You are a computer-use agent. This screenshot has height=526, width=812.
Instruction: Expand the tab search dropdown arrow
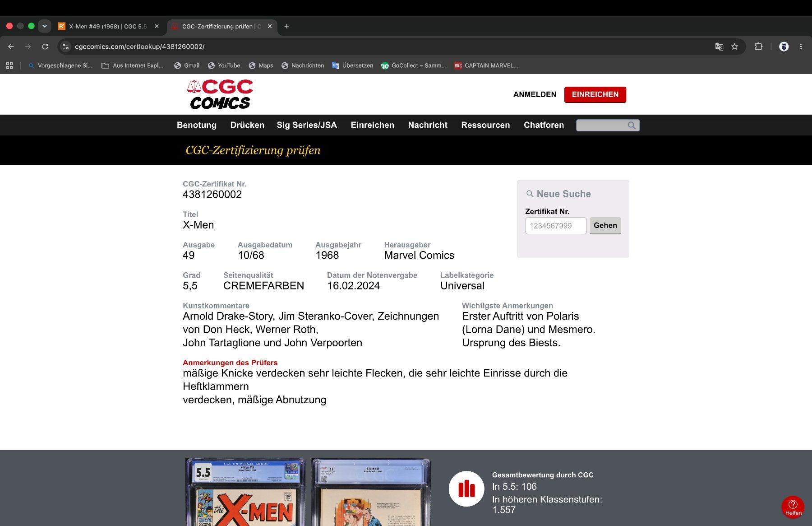pyautogui.click(x=44, y=26)
